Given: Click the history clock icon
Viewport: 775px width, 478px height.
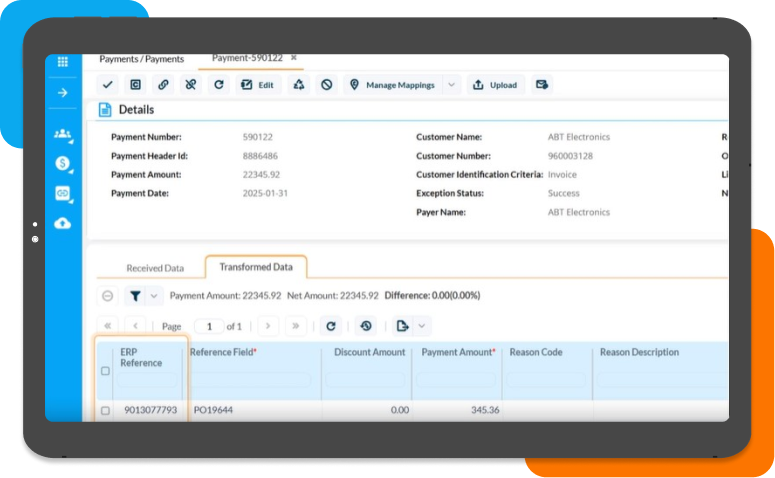Looking at the screenshot, I should coord(366,326).
